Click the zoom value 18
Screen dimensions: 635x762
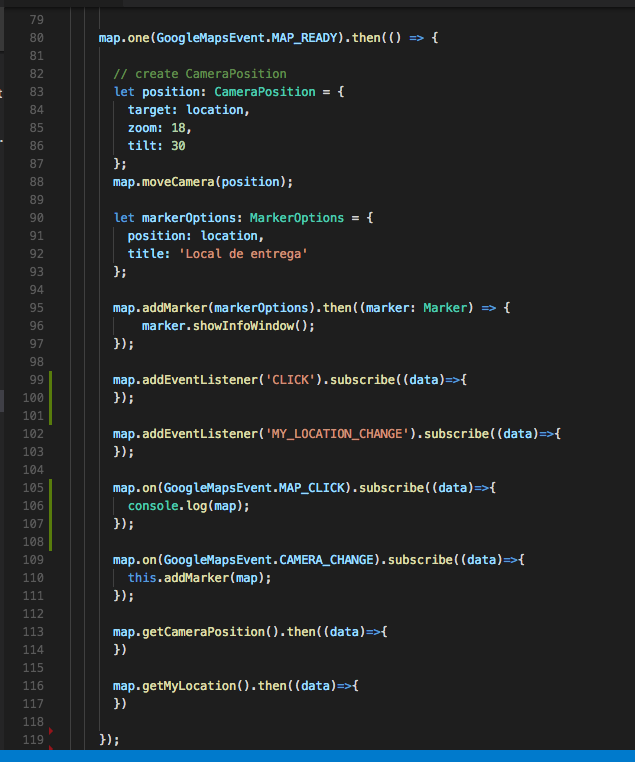(178, 128)
